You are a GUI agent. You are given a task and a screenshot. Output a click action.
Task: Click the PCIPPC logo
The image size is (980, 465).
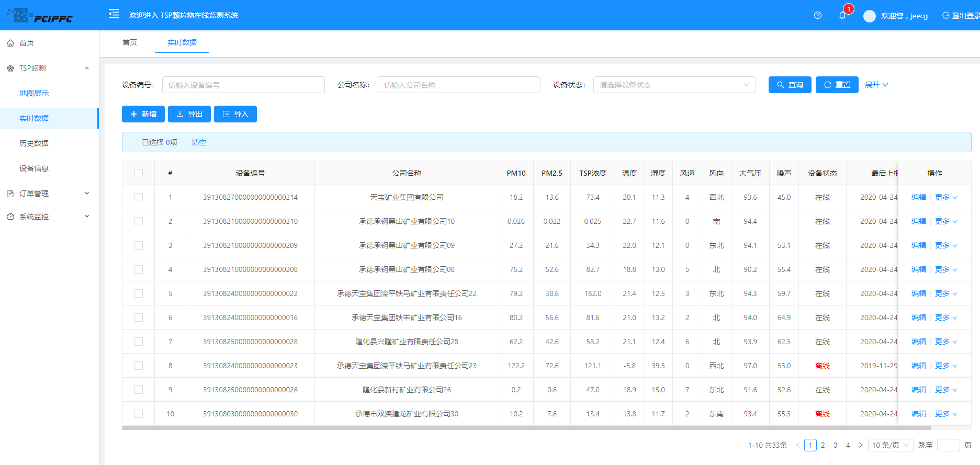coord(40,15)
